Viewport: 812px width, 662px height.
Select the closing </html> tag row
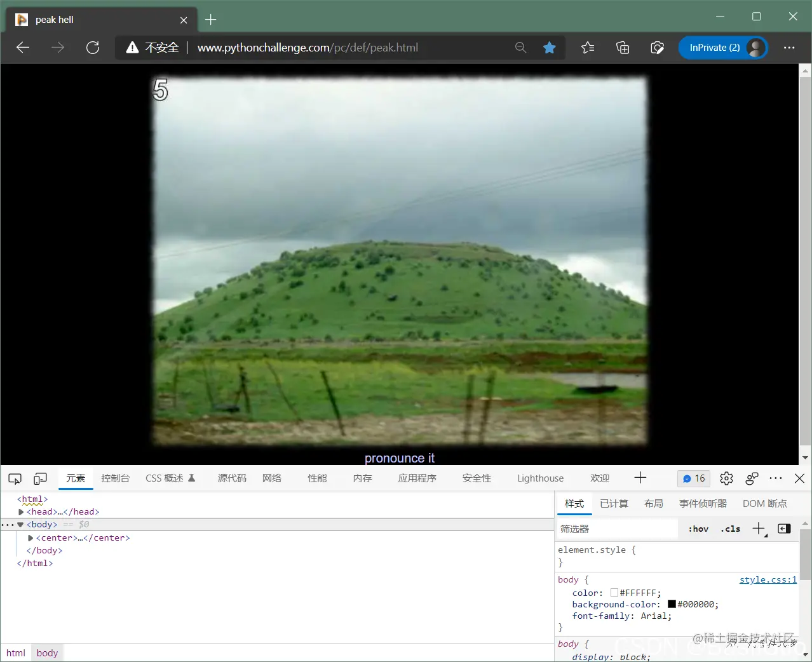coord(35,564)
